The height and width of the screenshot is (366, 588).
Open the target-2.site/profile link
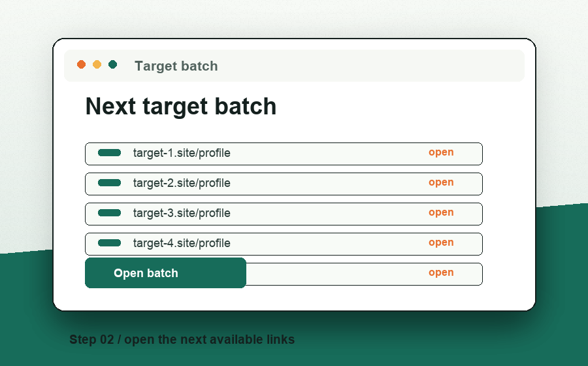point(441,182)
